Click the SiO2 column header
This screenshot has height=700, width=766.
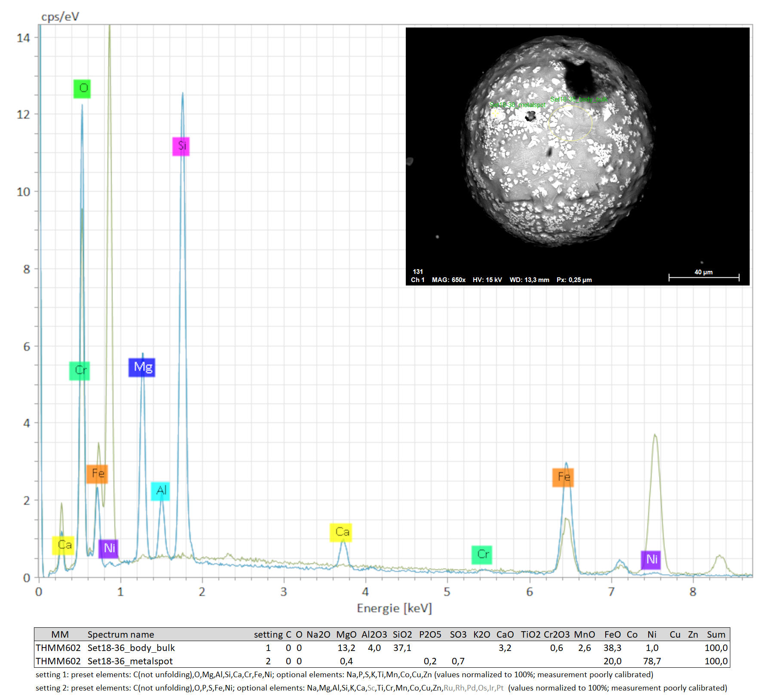click(x=402, y=635)
